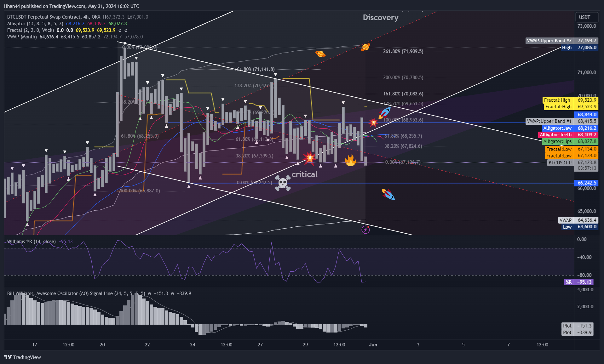Image resolution: width=604 pixels, height=364 pixels.
Task: Click the purple lightning bolt circle icon
Action: point(365,230)
